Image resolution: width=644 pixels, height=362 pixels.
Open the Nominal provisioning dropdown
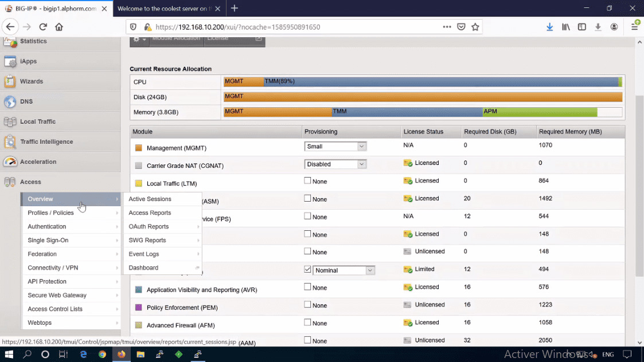click(343, 269)
